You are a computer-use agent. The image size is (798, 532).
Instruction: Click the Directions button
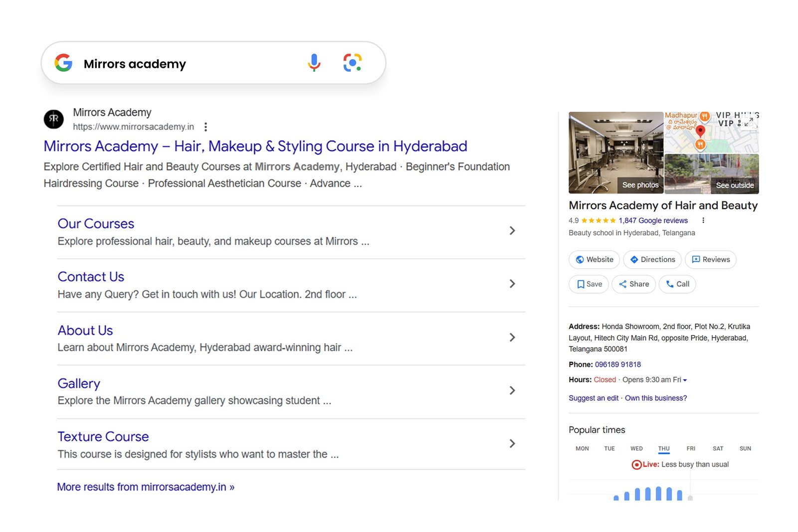pyautogui.click(x=652, y=260)
